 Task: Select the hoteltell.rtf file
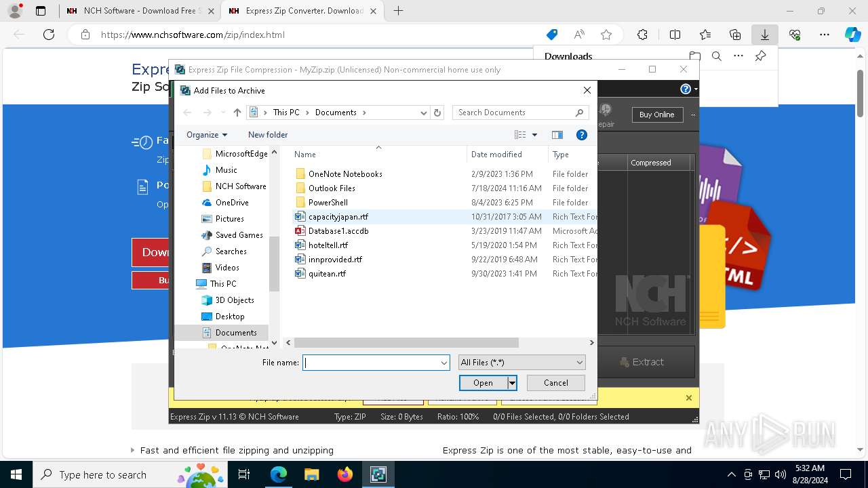tap(328, 245)
